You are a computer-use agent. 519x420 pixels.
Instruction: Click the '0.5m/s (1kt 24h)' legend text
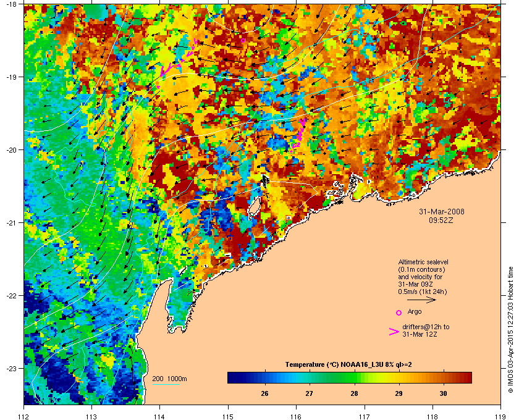[423, 292]
